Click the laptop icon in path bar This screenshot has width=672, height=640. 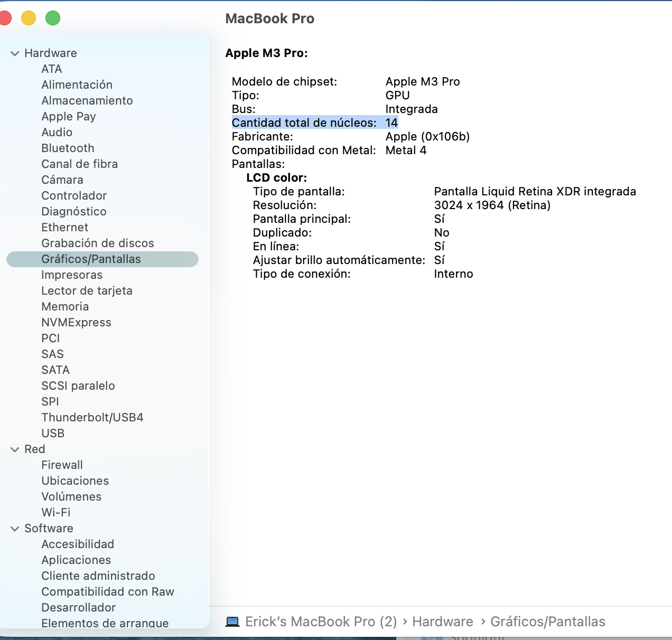(x=232, y=622)
